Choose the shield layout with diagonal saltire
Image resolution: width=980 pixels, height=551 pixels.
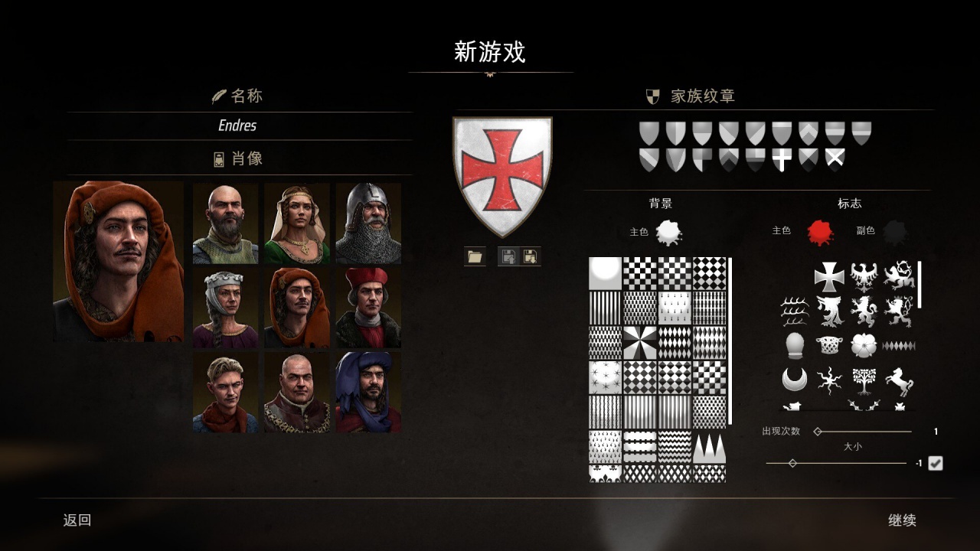[x=835, y=159]
